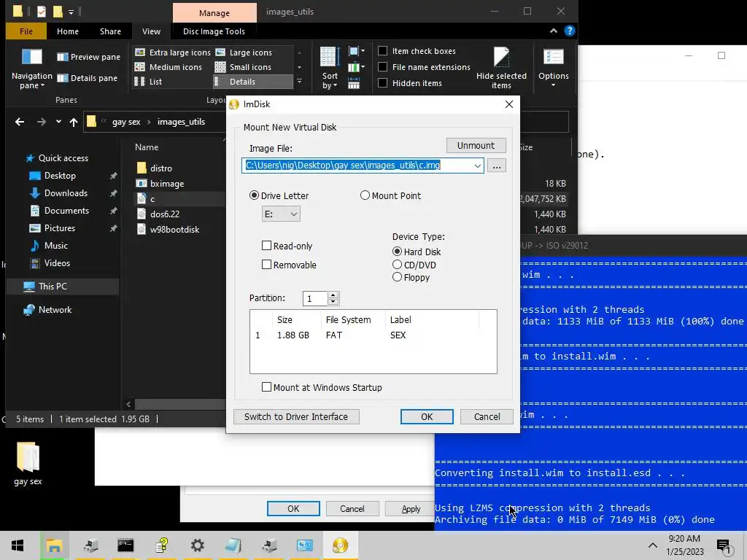Screen dimensions: 747x560
Task: Switch layout to Small icons
Action: pyautogui.click(x=243, y=67)
